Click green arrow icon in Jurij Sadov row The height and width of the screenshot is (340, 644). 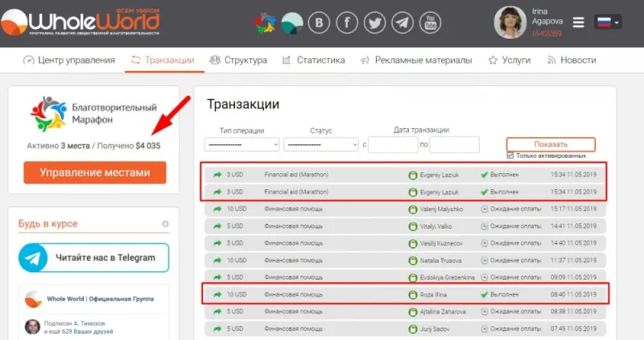point(217,329)
